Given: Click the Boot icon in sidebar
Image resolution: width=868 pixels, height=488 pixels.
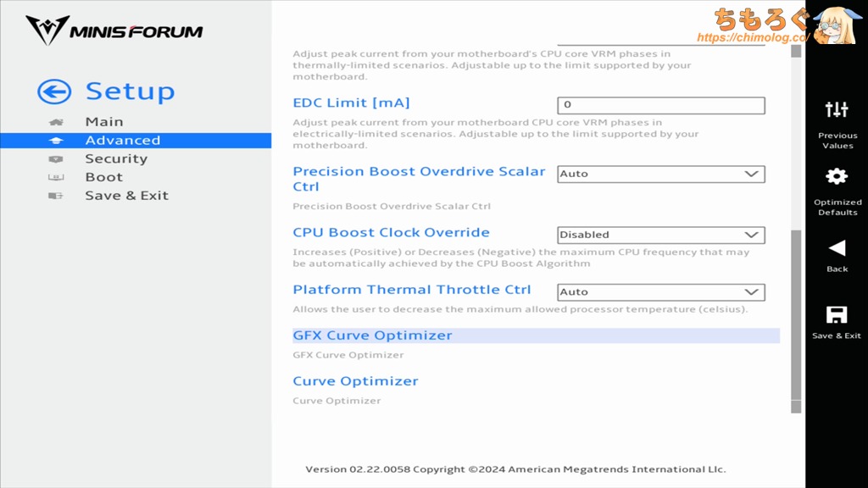Looking at the screenshot, I should 56,178.
